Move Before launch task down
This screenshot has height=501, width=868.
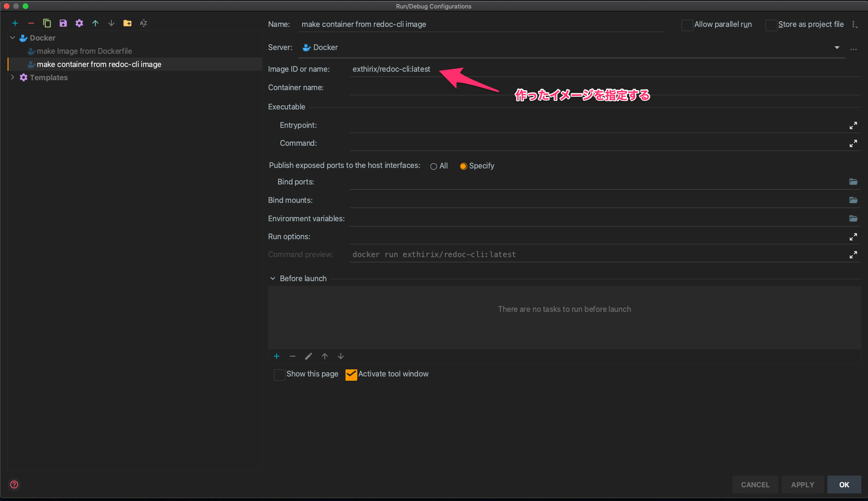pos(341,356)
